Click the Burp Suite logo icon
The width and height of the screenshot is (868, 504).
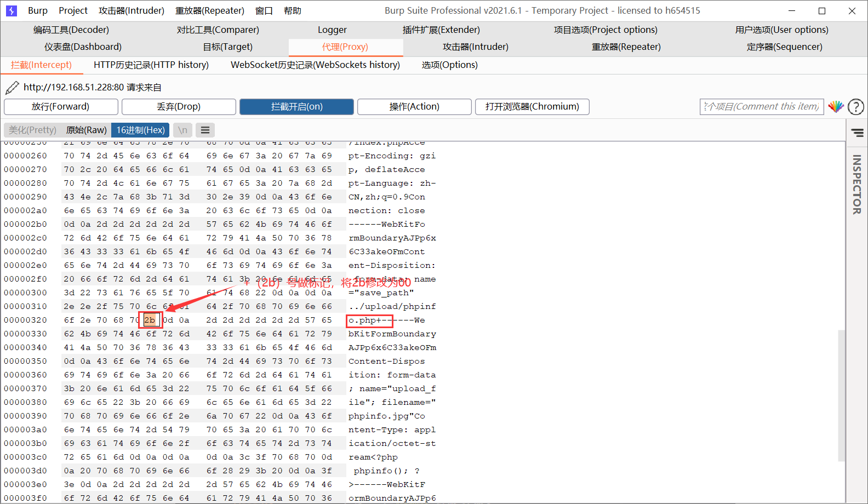[x=12, y=10]
